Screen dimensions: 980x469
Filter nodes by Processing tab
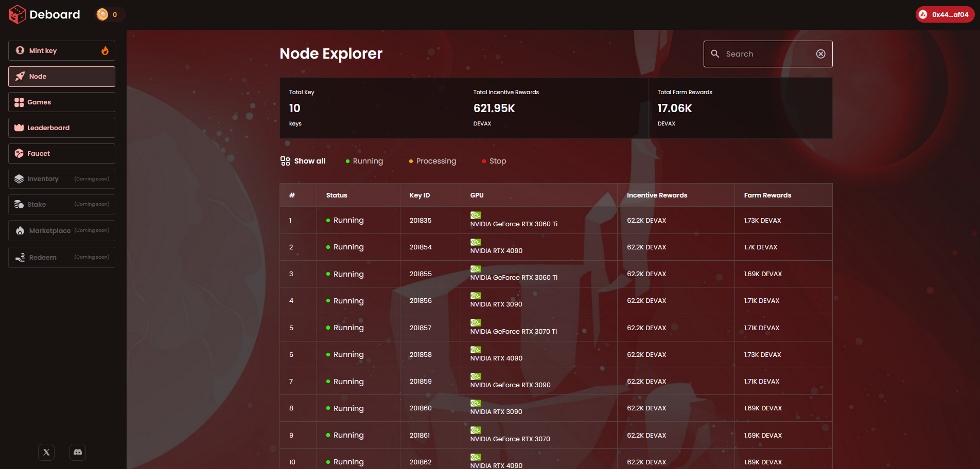tap(432, 161)
